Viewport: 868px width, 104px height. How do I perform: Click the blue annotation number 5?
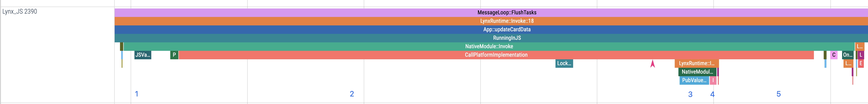(x=778, y=94)
